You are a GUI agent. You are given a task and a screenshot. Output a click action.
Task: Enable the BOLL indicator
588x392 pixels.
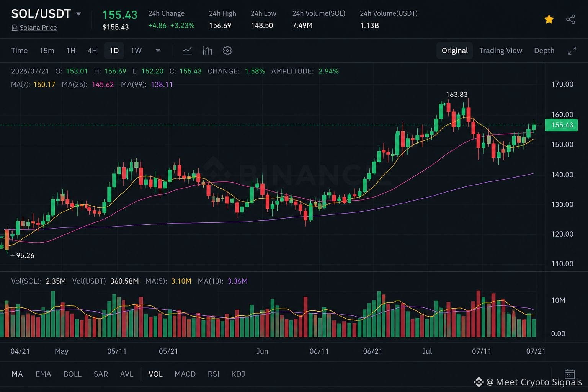(72, 374)
